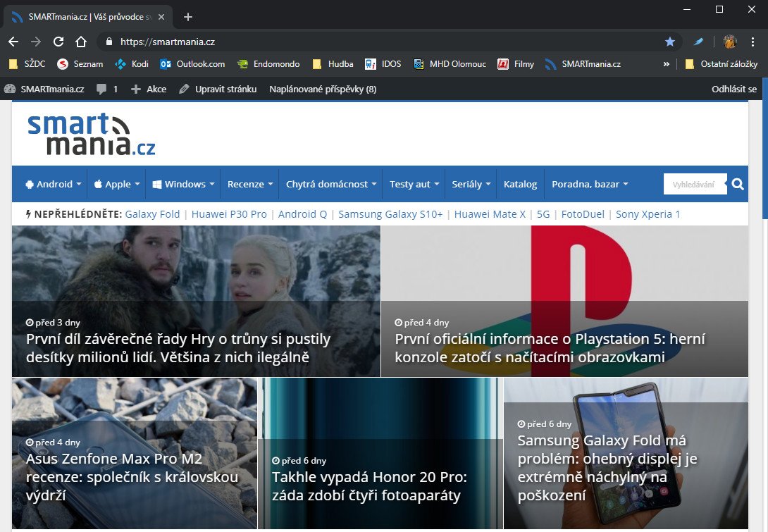Viewport: 768px width, 532px height.
Task: Bookmark this page with the star icon
Action: 670,42
